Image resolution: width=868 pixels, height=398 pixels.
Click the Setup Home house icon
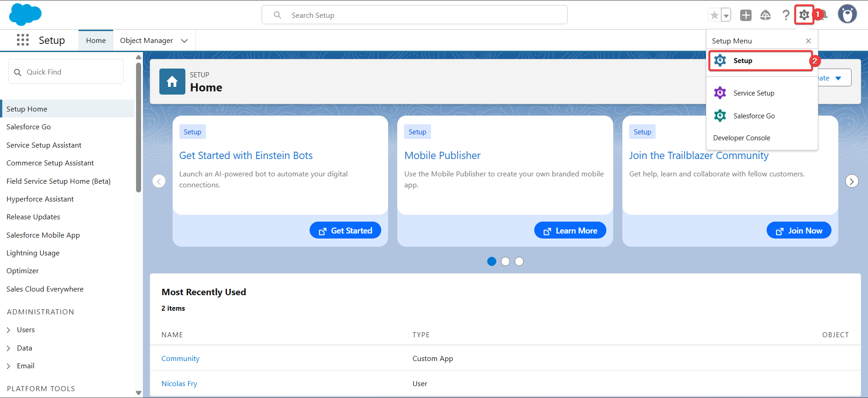(172, 81)
